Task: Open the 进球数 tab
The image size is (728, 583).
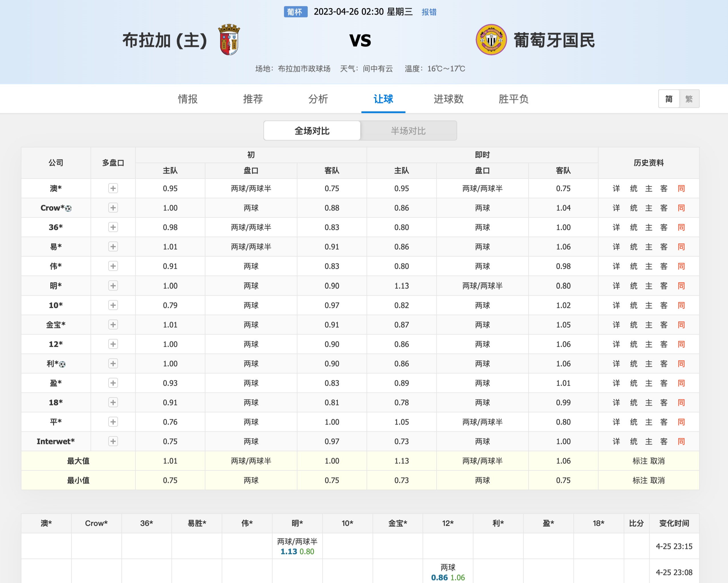Action: [448, 99]
